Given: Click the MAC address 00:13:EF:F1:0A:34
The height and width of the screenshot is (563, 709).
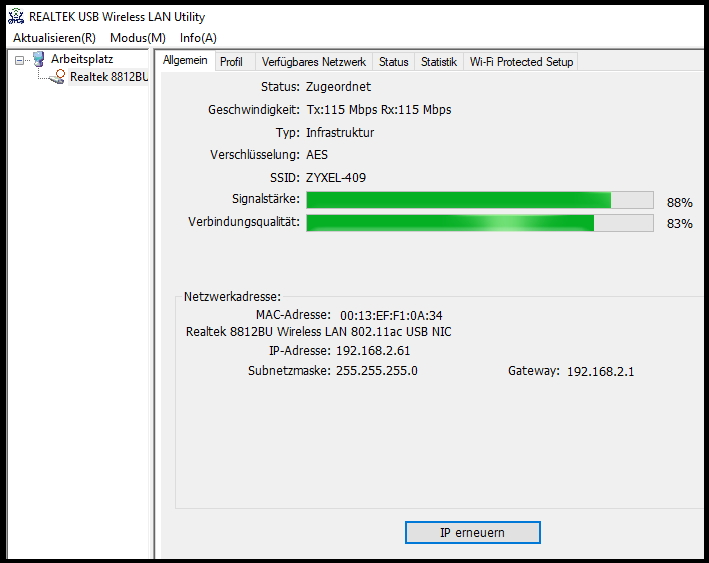Looking at the screenshot, I should (391, 316).
